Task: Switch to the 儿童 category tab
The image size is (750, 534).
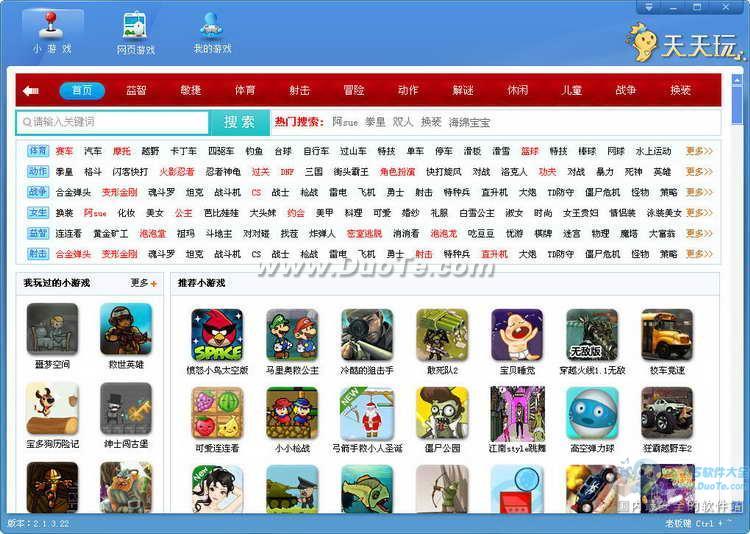Action: tap(572, 90)
